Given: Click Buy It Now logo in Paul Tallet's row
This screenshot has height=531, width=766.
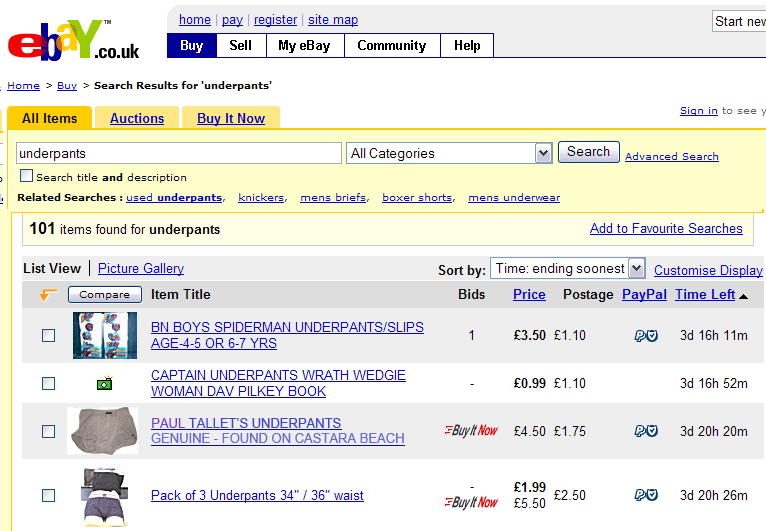Looking at the screenshot, I should [x=471, y=430].
